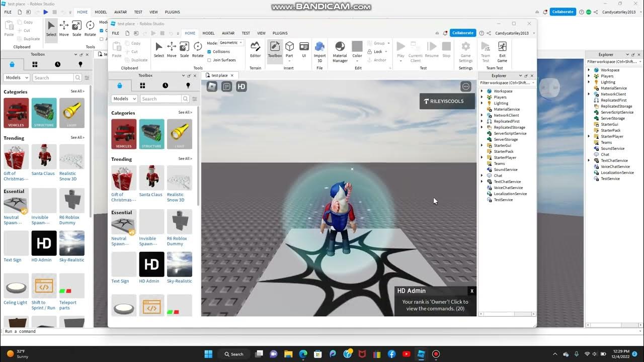The width and height of the screenshot is (644, 362).
Task: Open the Terrain Editor in front window
Action: click(256, 49)
